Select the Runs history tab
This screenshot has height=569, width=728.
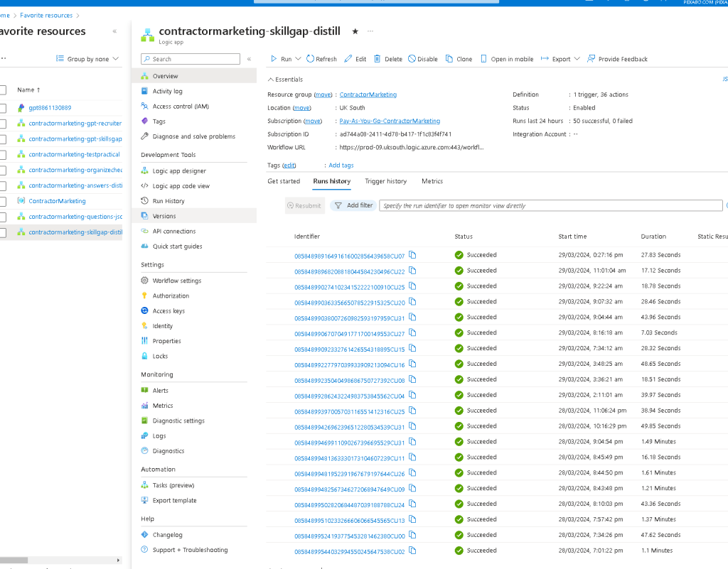[331, 181]
